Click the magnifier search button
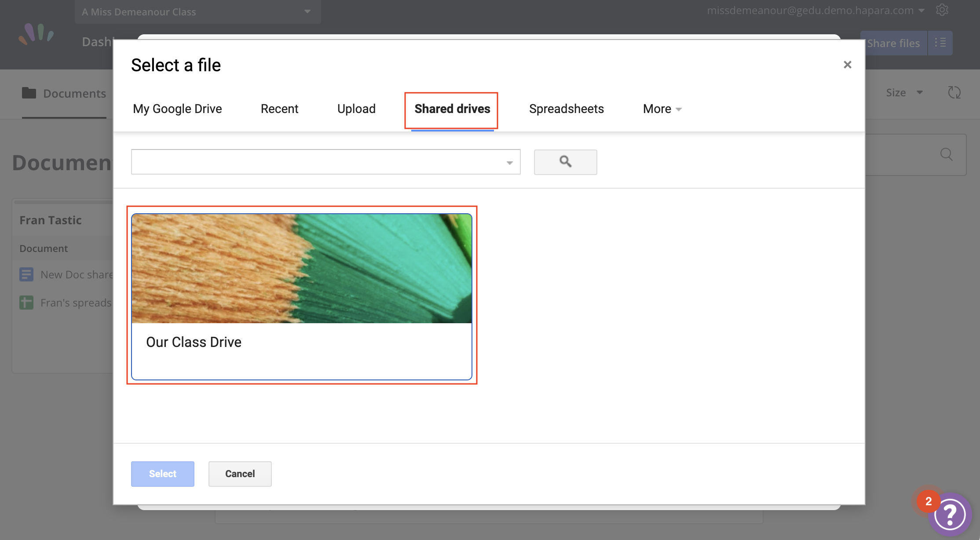 565,162
